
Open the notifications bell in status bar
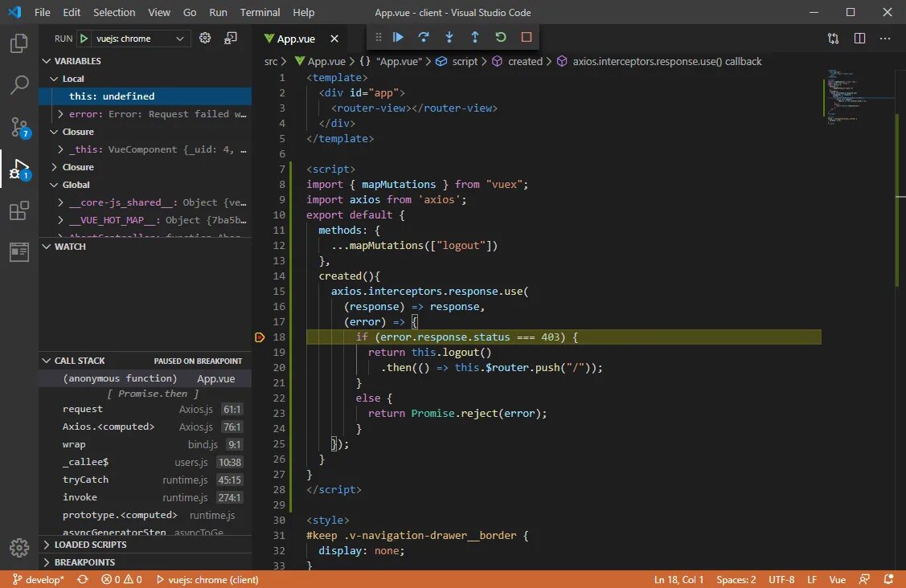[888, 579]
